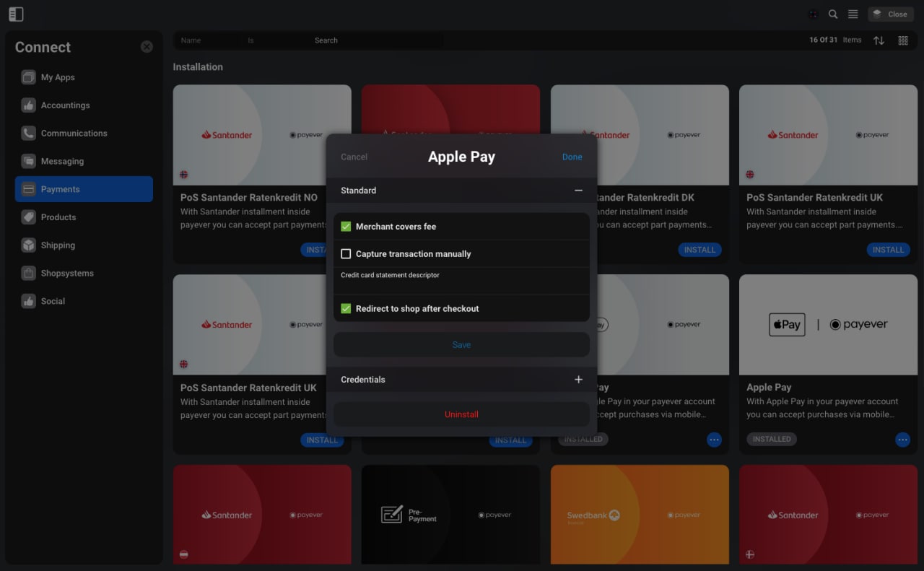Open the Pre-Payment card thumbnail
Viewport: 924px width, 571px height.
(450, 515)
